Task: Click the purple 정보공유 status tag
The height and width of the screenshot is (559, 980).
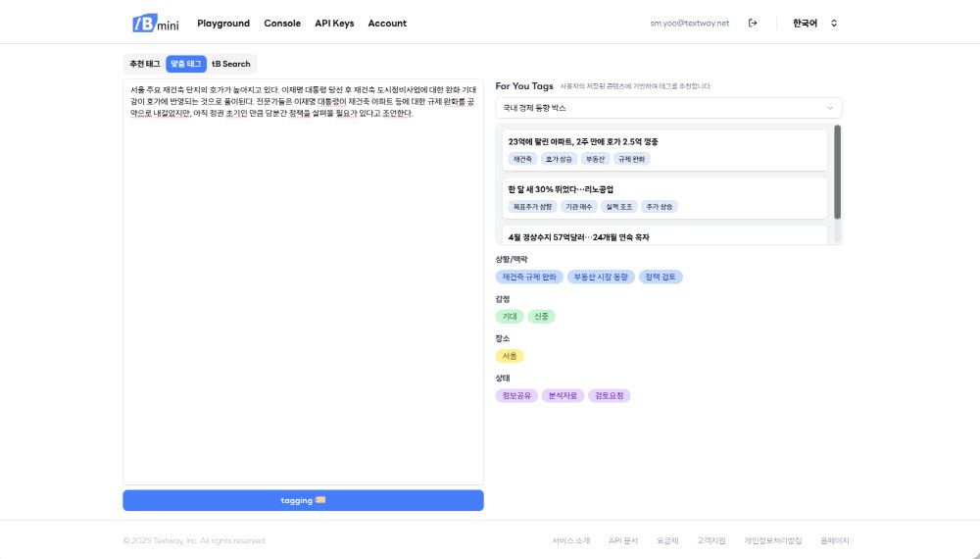Action: (516, 396)
